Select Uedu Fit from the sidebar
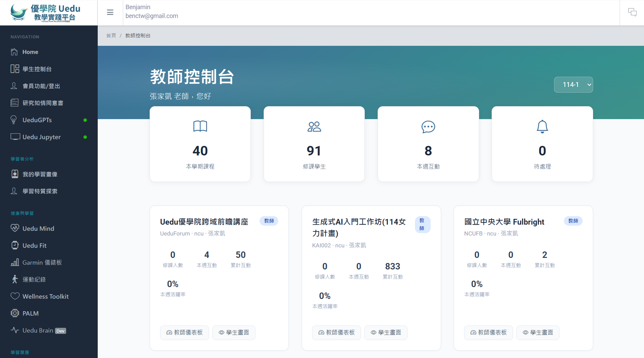 34,245
